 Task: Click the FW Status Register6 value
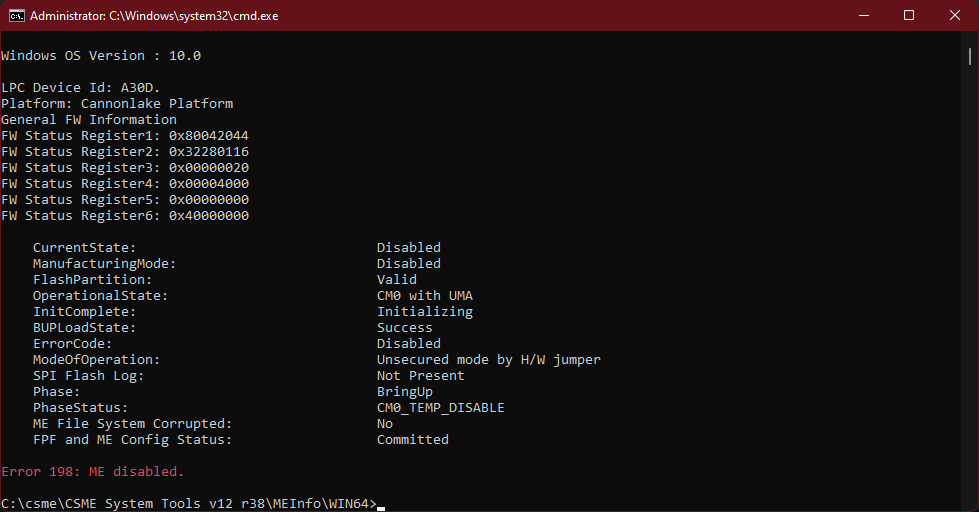coord(209,215)
